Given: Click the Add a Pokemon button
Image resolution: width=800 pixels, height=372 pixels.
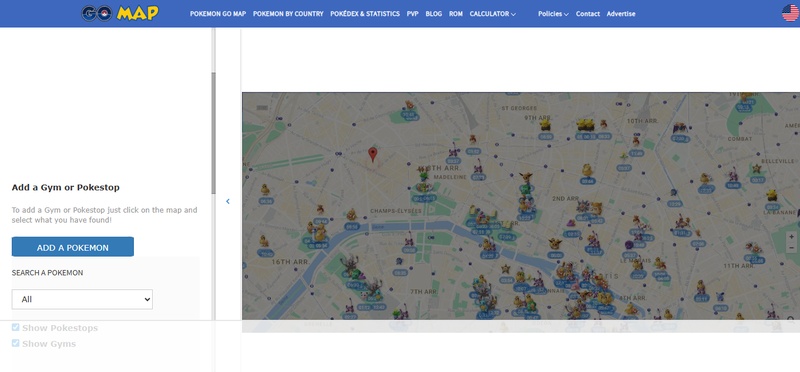Looking at the screenshot, I should [72, 247].
